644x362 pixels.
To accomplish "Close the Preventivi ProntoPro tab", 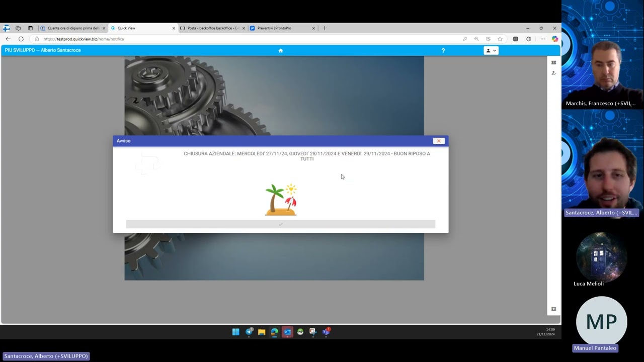I will 313,28.
